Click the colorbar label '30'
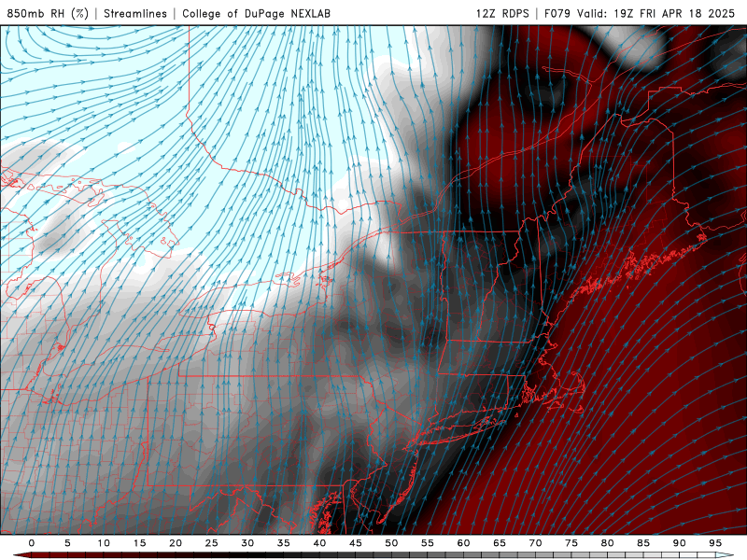747x560 pixels. [x=247, y=543]
